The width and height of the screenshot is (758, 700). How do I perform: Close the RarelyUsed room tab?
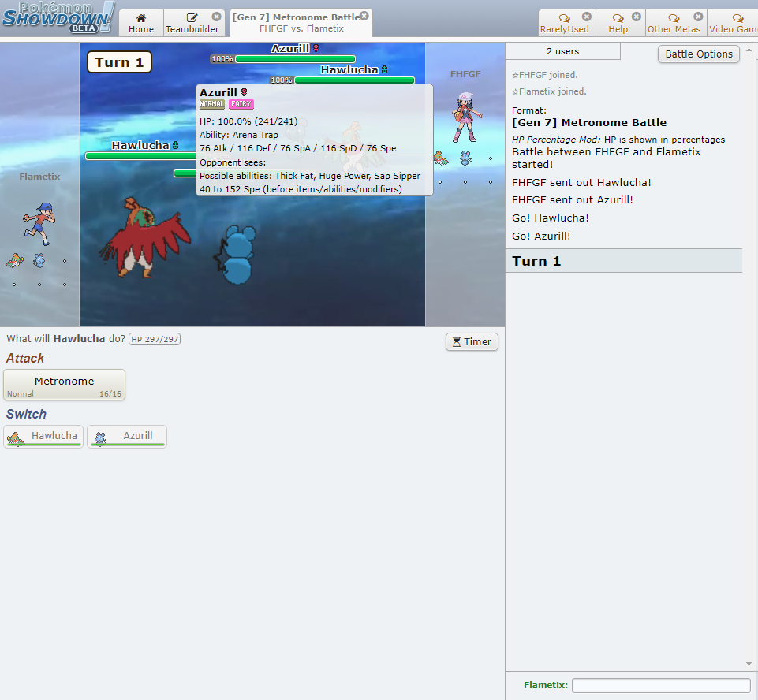click(586, 17)
